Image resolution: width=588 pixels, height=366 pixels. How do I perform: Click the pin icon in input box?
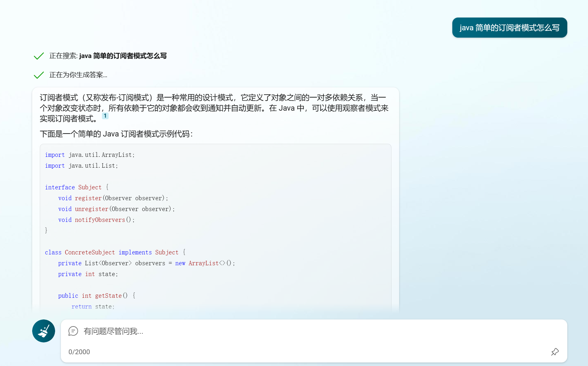click(x=555, y=352)
